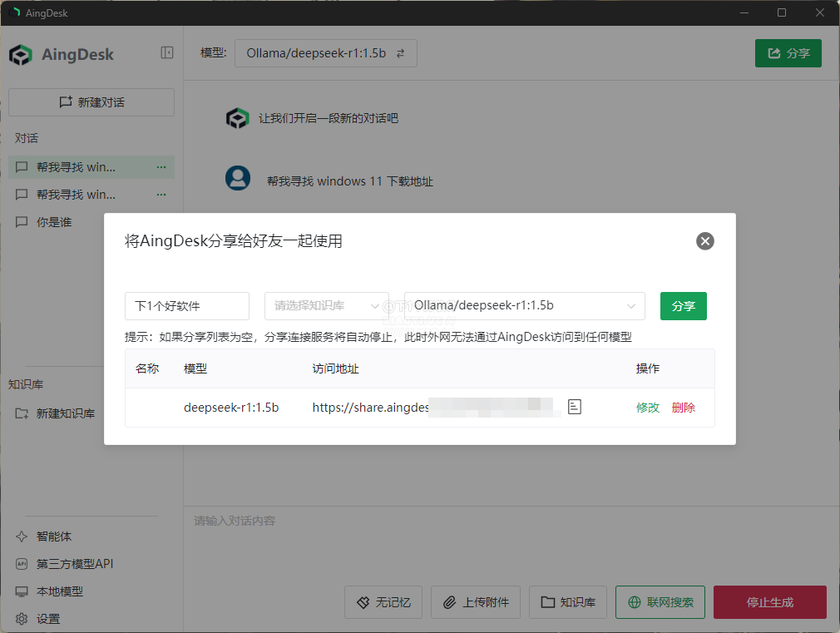Screen dimensions: 840x633
Task: Open options for second conversation (three dots)
Action: click(161, 195)
